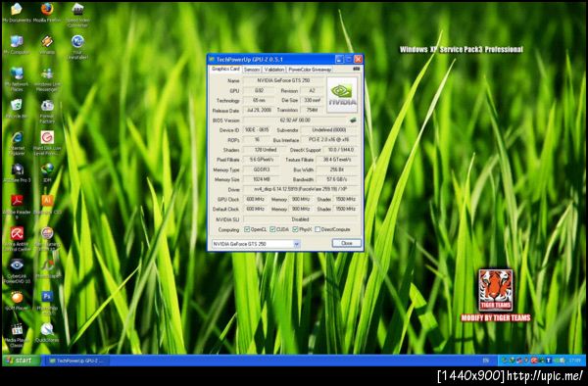588x386 pixels.
Task: Switch to the Sensors tab
Action: click(x=251, y=70)
